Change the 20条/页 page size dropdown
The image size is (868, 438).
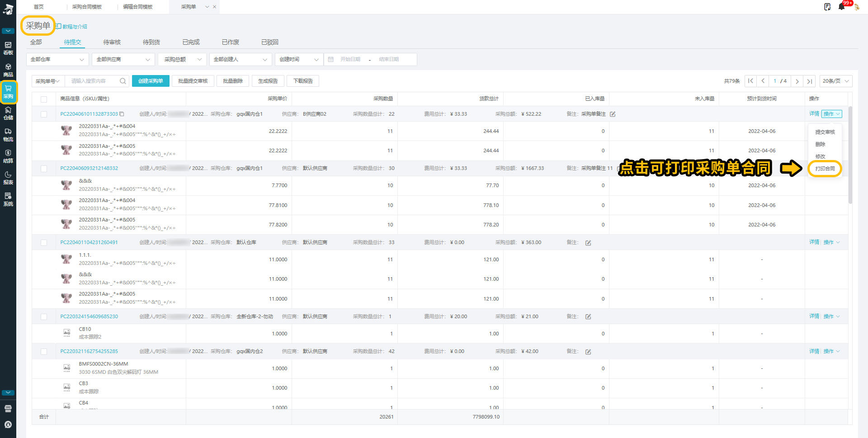[x=836, y=81]
